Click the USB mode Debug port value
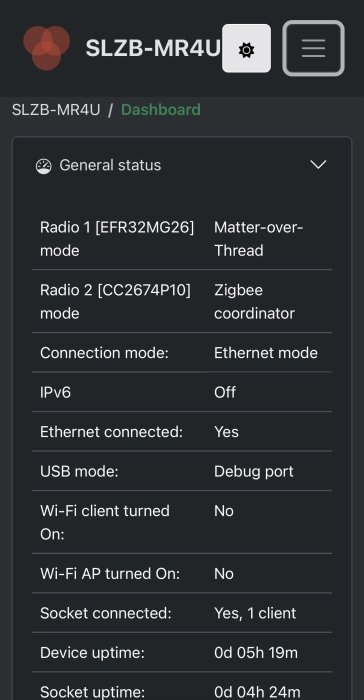Viewport: 364px width, 700px height. pos(254,472)
